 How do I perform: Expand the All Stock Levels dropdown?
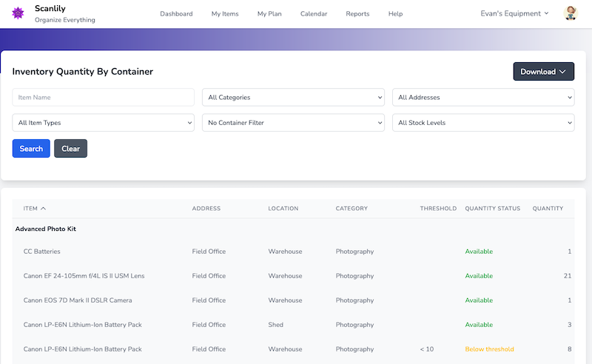(x=483, y=123)
